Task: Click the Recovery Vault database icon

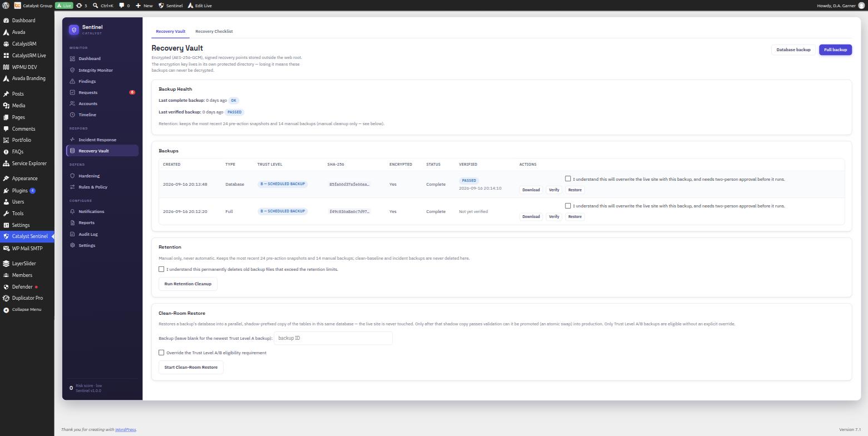Action: (72, 151)
